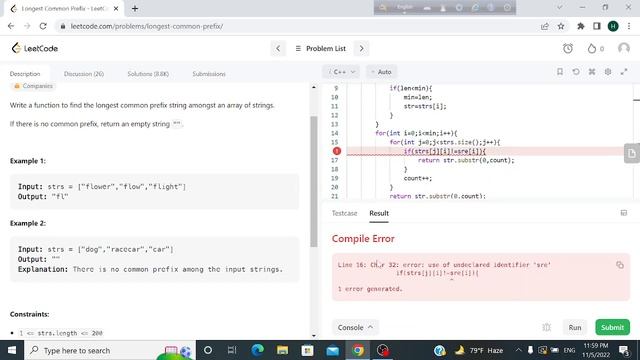Screen dimensions: 640x360
Task: Click the description pane scrollbar
Action: pos(314,182)
